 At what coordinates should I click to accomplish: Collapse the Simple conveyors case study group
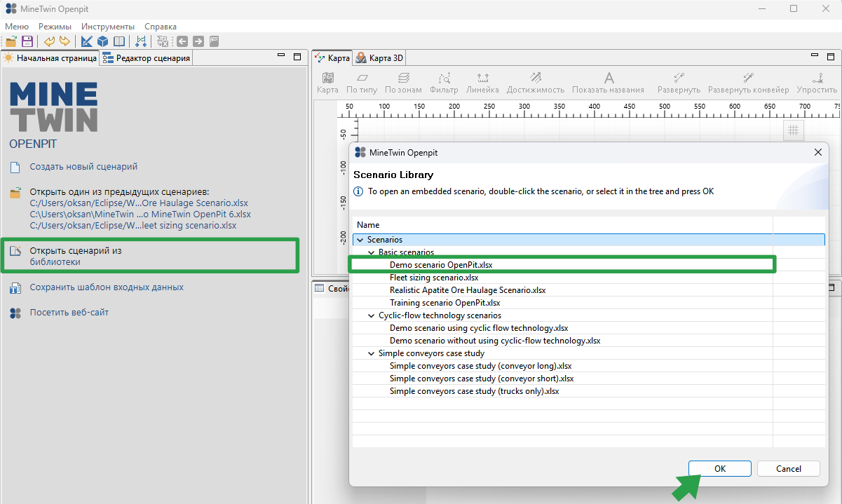(372, 353)
